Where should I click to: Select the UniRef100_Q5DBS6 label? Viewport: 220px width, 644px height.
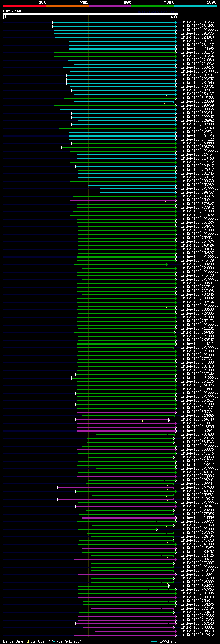coord(197,450)
